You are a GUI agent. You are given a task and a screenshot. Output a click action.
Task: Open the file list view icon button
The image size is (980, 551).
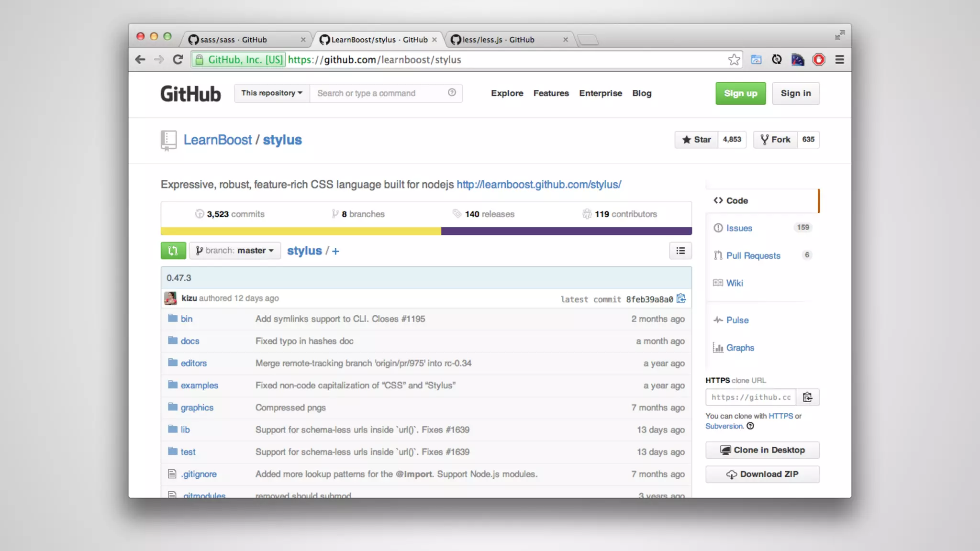680,251
